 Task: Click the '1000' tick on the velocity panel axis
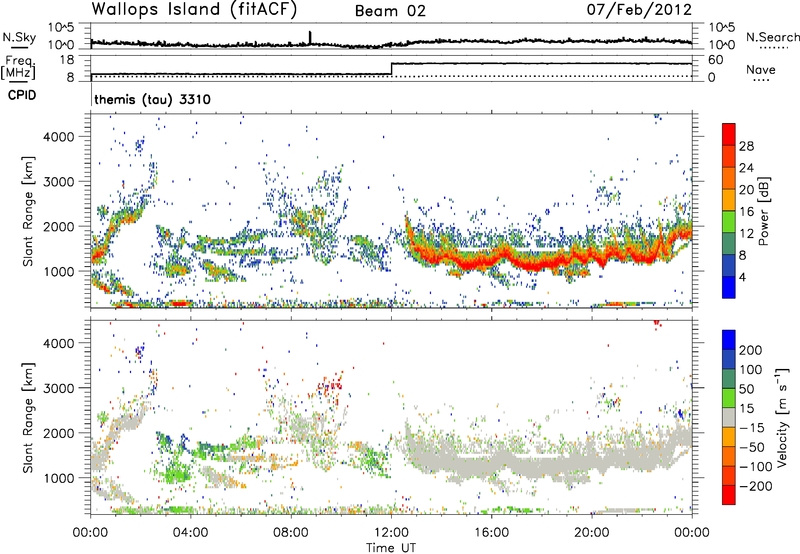59,478
